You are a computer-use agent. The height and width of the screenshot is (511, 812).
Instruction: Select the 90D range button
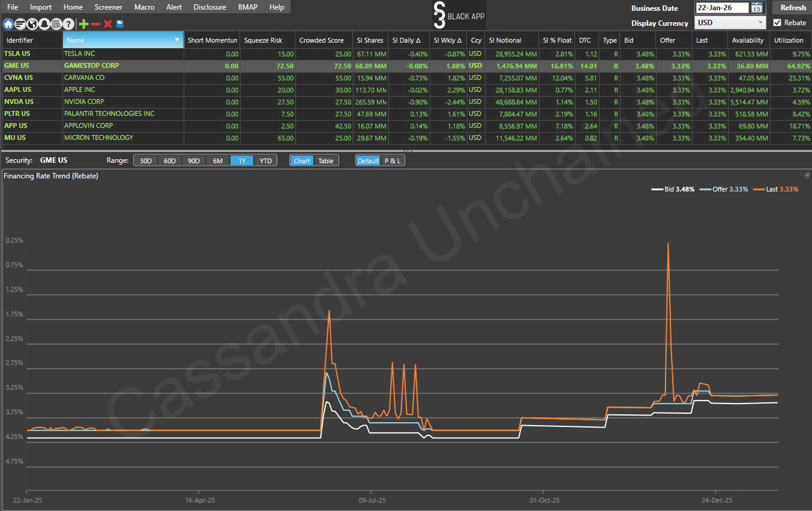[194, 160]
